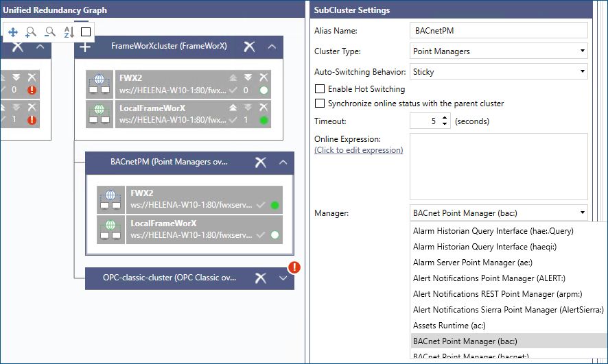The width and height of the screenshot is (608, 364).
Task: Add node with FrameWorXcluster plus icon
Action: click(85, 47)
